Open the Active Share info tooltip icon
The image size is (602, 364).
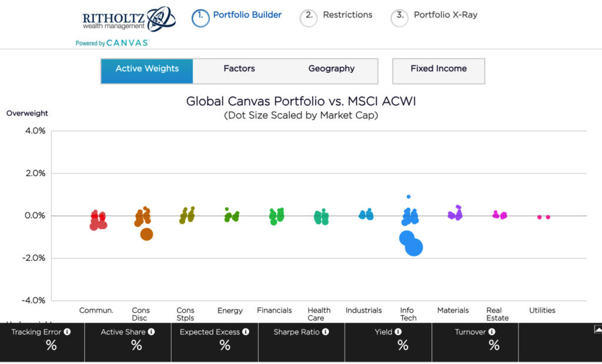click(x=151, y=332)
